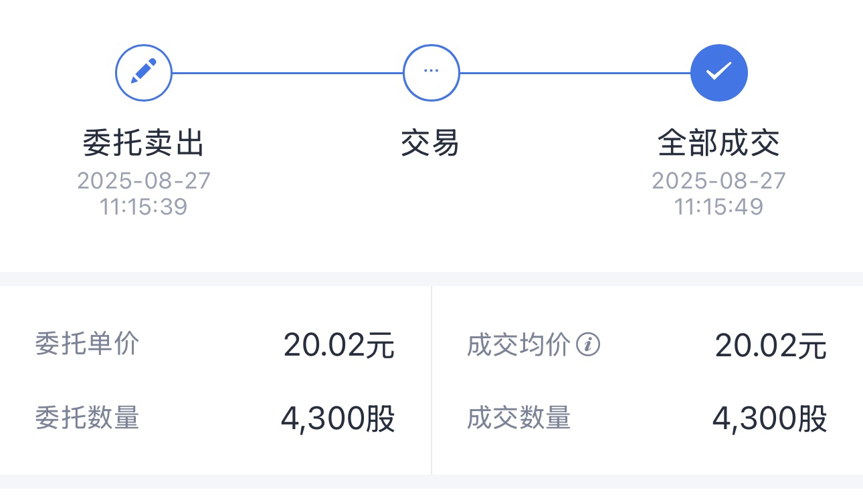Select the 委托卖出 step label
Screen dimensions: 863x504
(x=144, y=143)
